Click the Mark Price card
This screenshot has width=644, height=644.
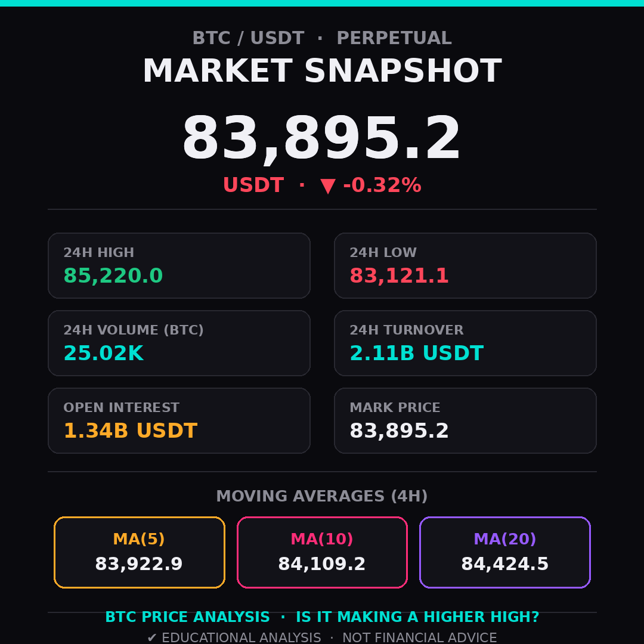[465, 420]
